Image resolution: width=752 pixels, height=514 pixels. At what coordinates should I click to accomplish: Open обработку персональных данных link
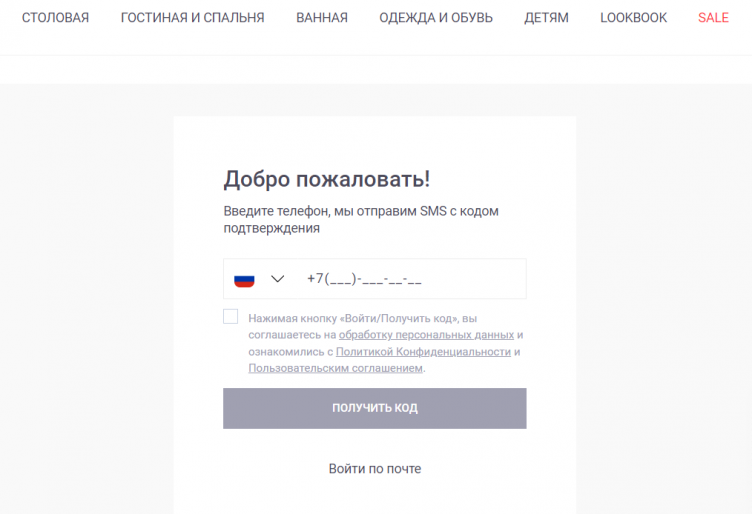click(426, 335)
